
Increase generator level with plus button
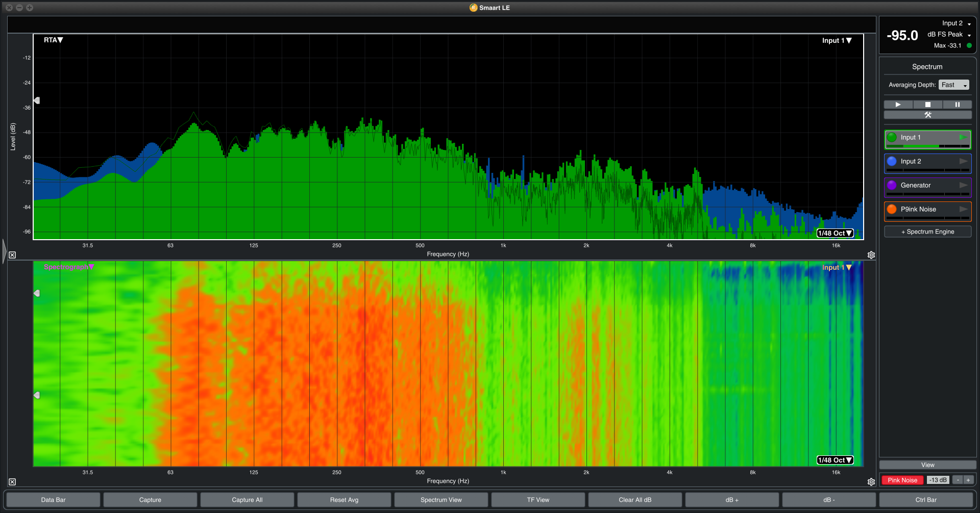[x=968, y=480]
